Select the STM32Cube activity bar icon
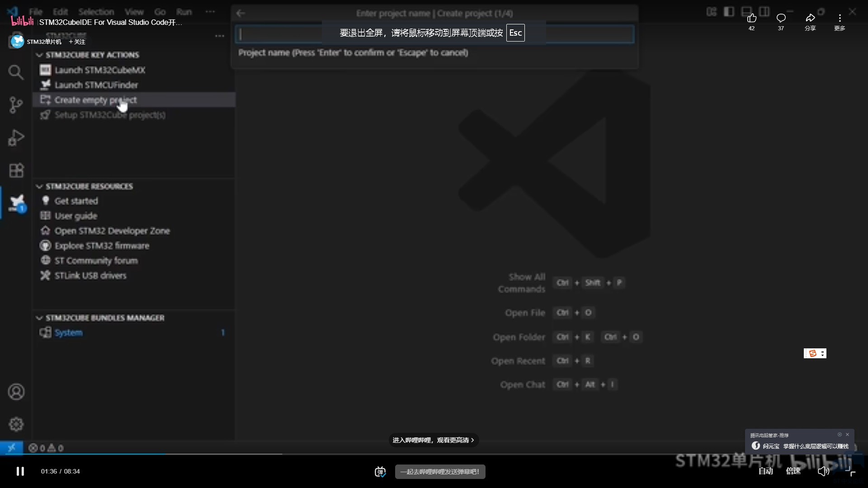This screenshot has height=488, width=868. pos(17,203)
